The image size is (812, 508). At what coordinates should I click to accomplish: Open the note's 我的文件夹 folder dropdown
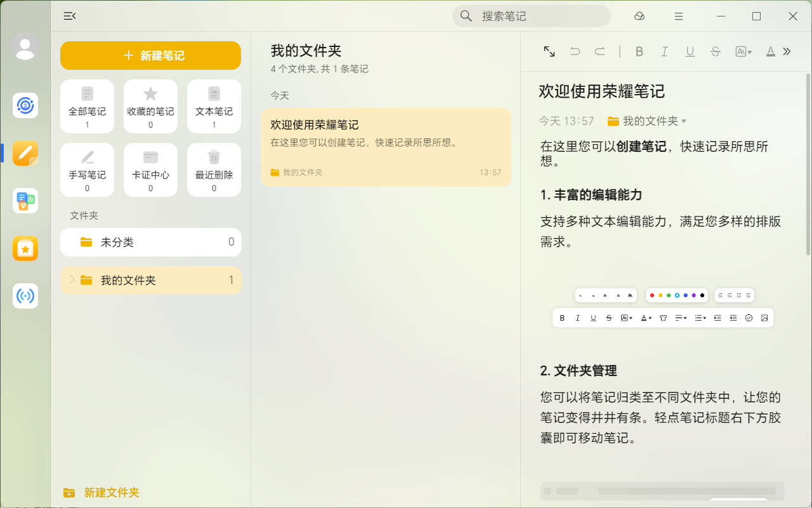click(x=647, y=121)
